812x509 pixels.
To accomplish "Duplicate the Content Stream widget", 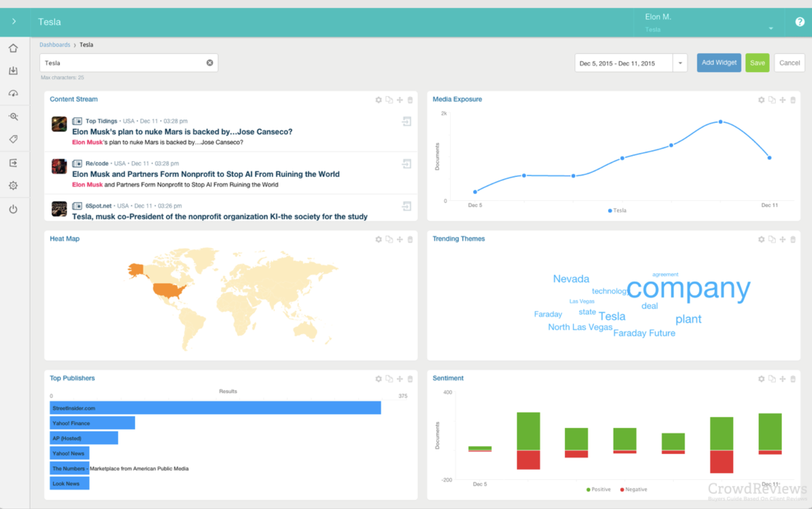I will [x=389, y=100].
